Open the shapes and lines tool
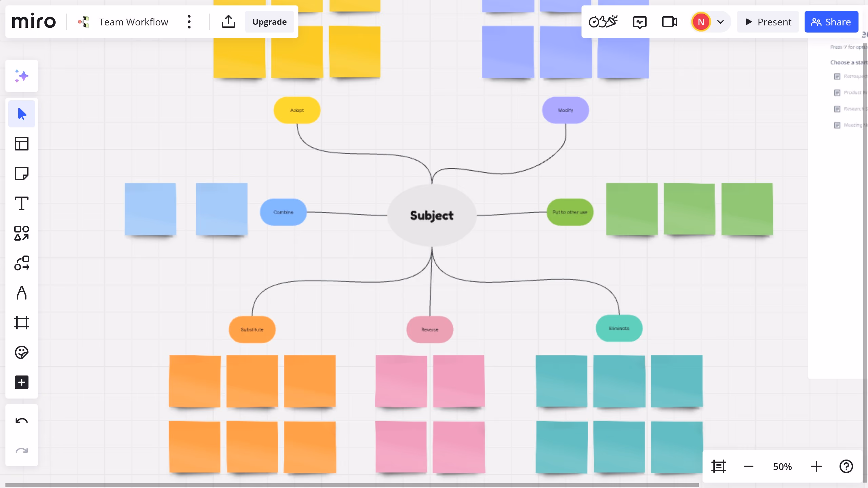This screenshot has width=868, height=488. pos(22,233)
